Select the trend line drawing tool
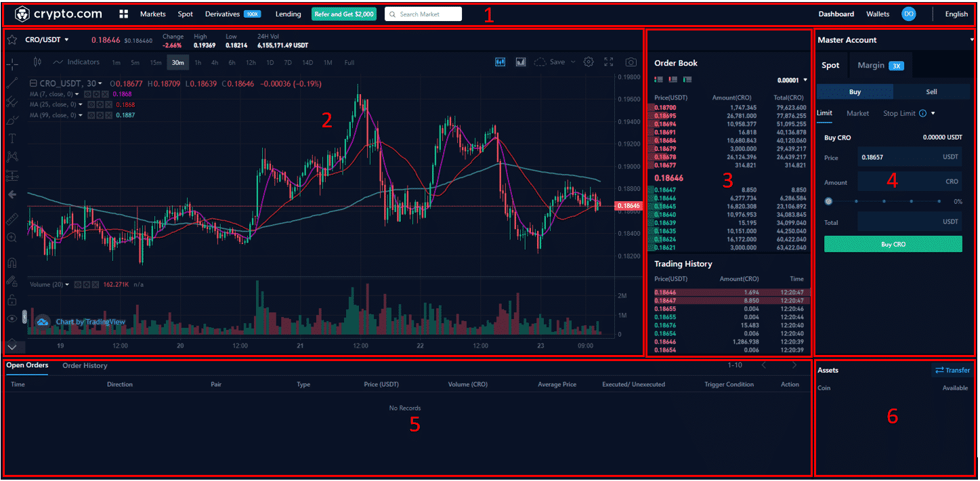Image resolution: width=980 pixels, height=481 pixels. point(12,83)
